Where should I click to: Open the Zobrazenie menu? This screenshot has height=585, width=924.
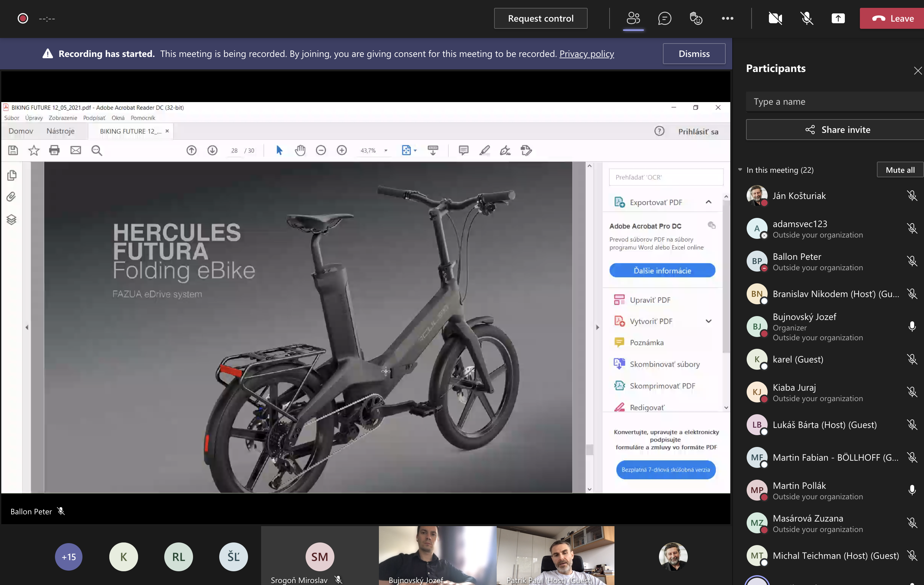(62, 118)
